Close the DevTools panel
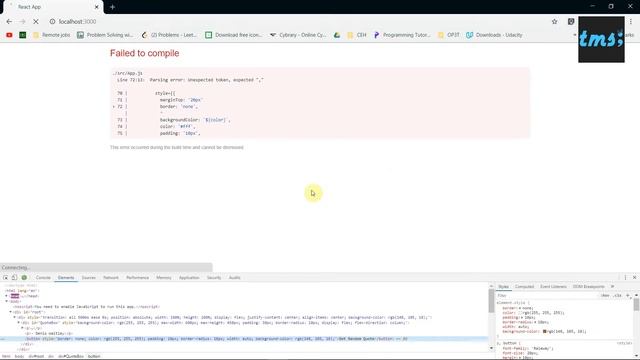 tap(634, 278)
